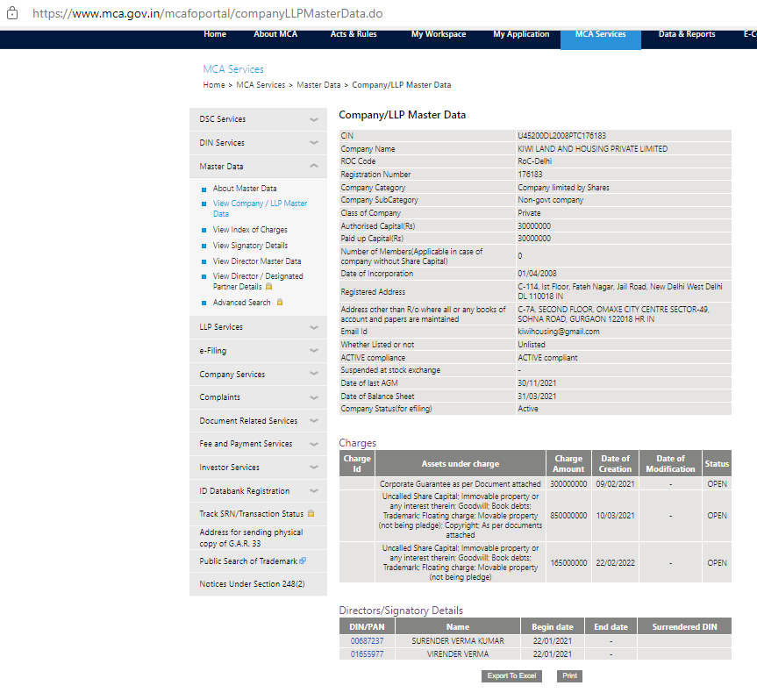757x700 pixels.
Task: Open View Director Master Data link
Action: [x=257, y=261]
